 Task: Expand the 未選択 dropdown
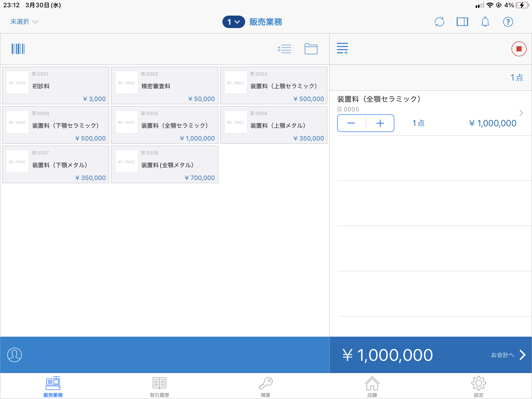click(x=24, y=22)
